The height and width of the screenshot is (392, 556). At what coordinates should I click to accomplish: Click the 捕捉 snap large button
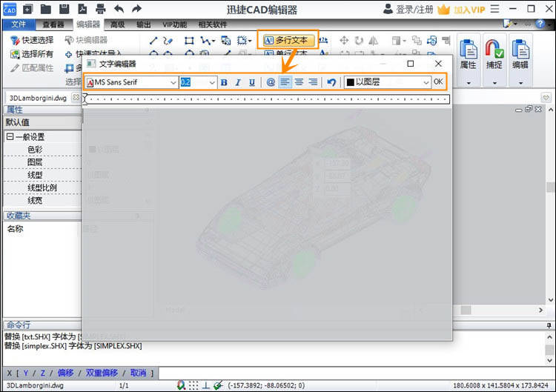click(x=494, y=54)
